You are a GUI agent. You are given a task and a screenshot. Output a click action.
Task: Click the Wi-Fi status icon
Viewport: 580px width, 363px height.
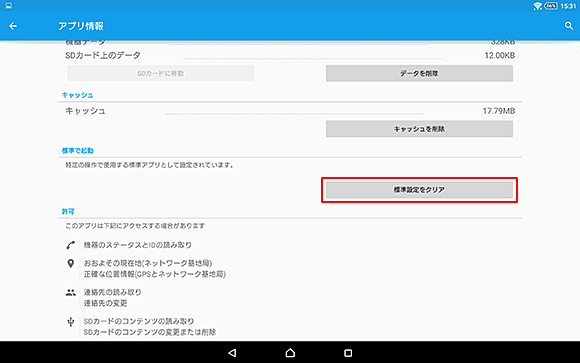pos(537,6)
